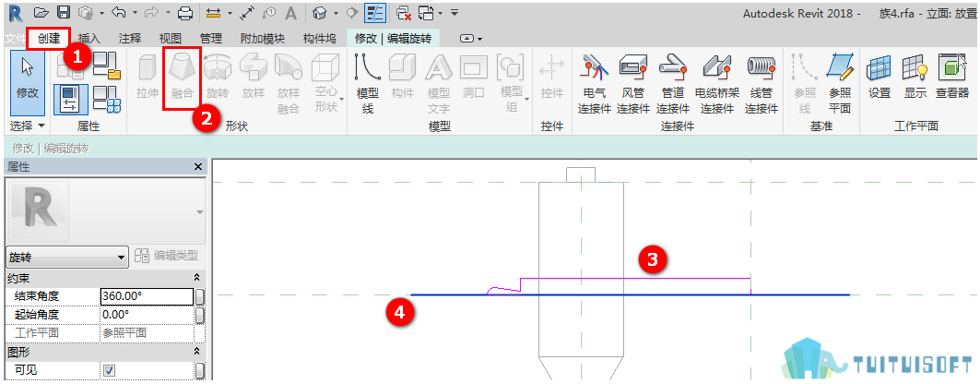Select the Blend (融合) tool
Viewport: 980px width, 384px height.
183,77
